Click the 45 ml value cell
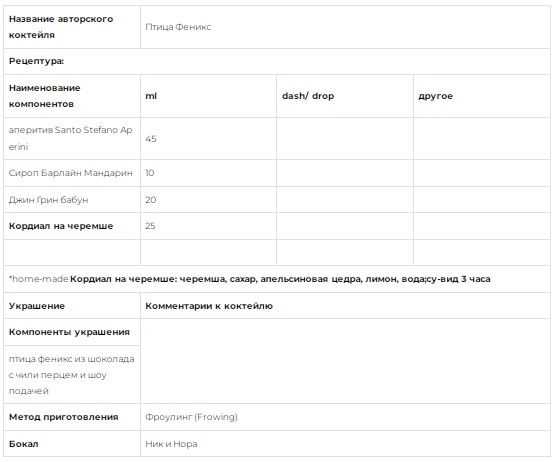Image resolution: width=554 pixels, height=462 pixels. coord(208,138)
